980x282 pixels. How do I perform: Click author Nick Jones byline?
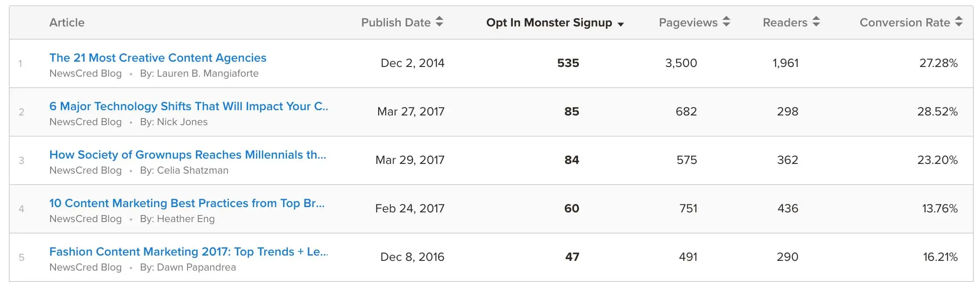173,122
